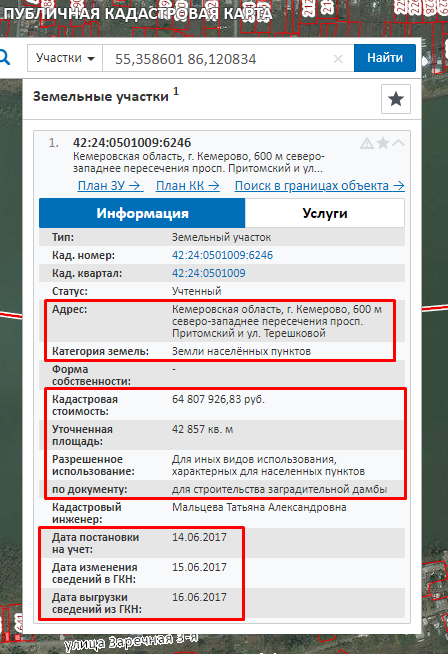
Task: Click the Земельный участок type value
Action: coord(221,237)
